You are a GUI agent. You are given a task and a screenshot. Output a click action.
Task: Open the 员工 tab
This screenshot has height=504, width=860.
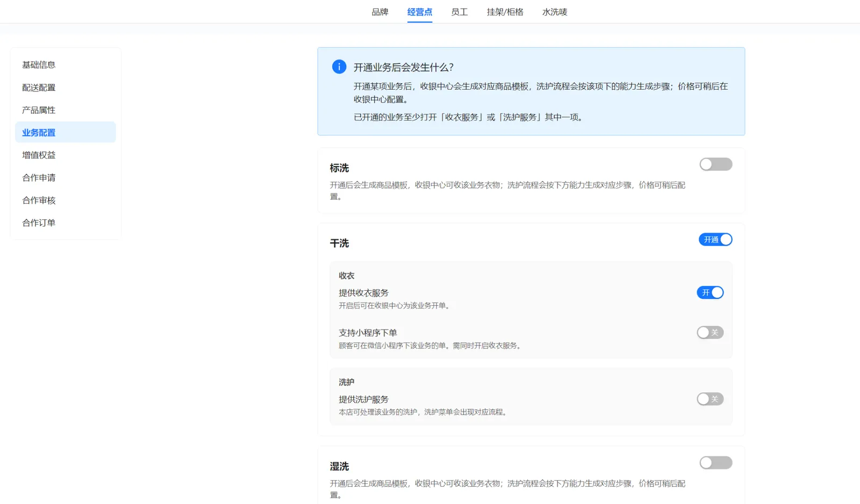[x=460, y=12]
